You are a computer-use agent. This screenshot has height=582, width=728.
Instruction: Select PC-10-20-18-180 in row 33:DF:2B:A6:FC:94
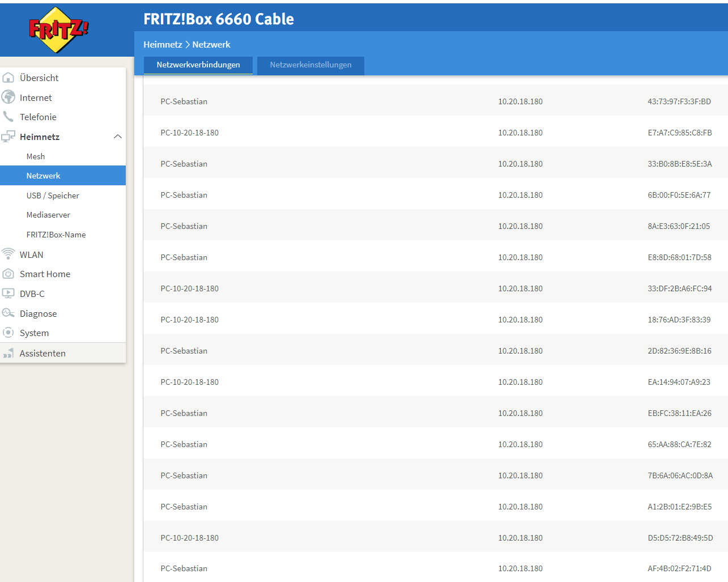[190, 288]
